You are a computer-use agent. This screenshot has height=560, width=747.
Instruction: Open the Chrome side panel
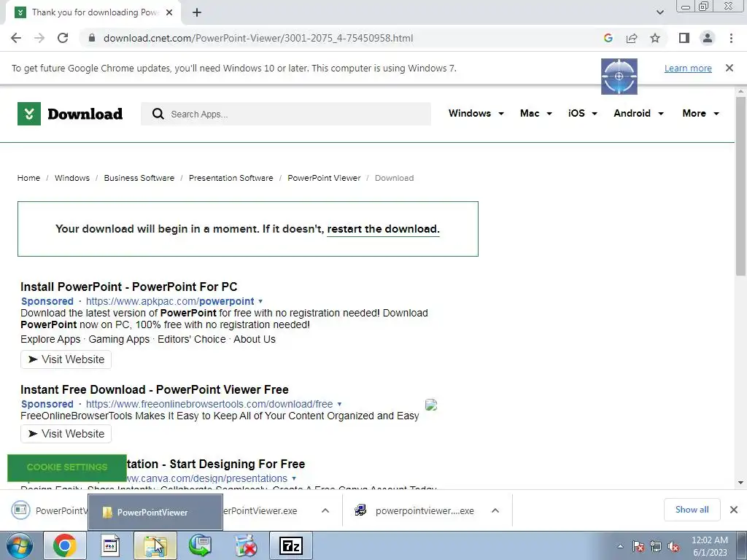pos(684,38)
